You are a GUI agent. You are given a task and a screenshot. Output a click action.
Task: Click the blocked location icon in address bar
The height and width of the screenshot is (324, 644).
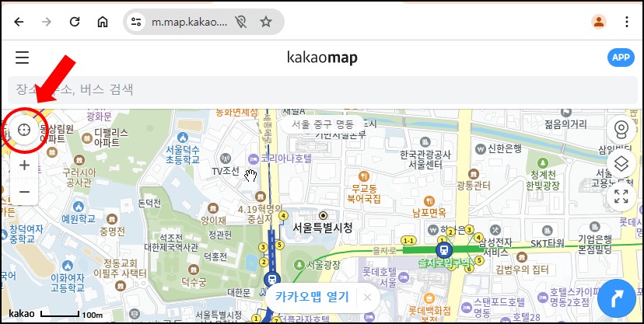point(241,22)
